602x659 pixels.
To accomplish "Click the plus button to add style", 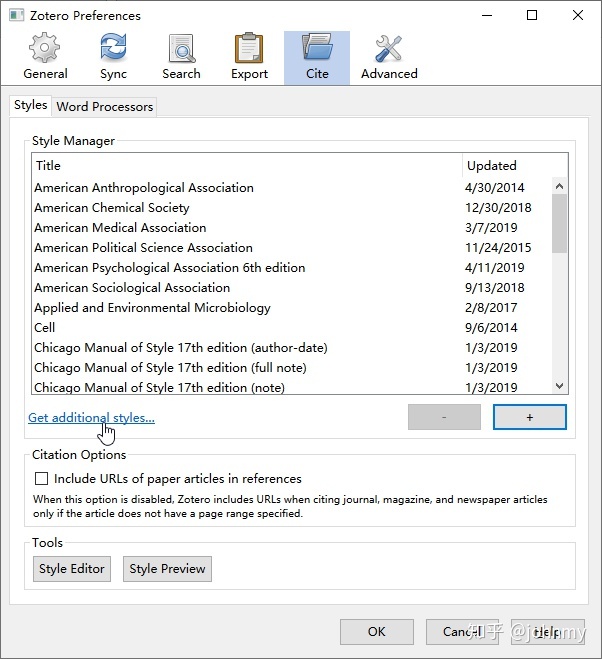I will pos(530,417).
